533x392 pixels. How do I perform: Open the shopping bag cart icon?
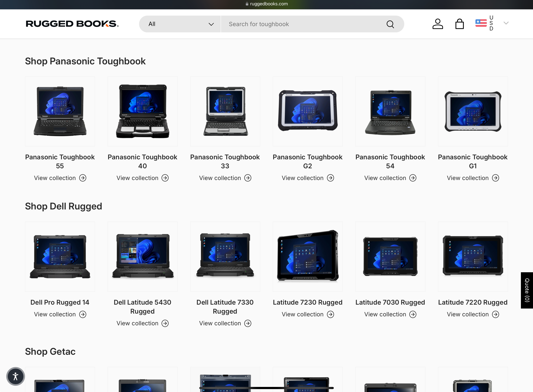tap(459, 24)
